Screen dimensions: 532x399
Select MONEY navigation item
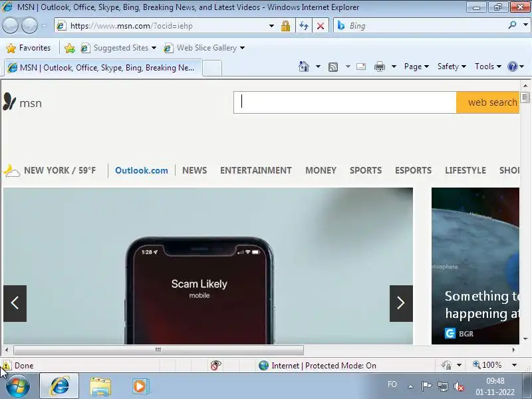[321, 170]
